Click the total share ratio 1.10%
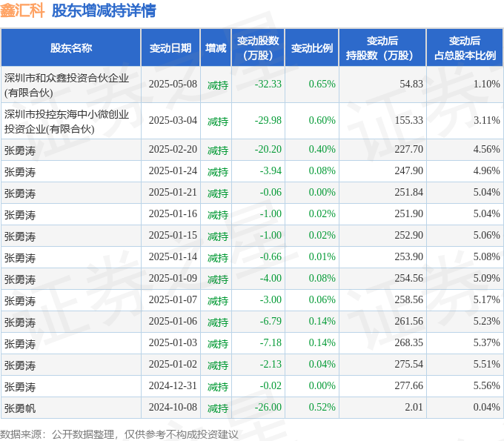The width and height of the screenshot is (504, 441). click(487, 84)
